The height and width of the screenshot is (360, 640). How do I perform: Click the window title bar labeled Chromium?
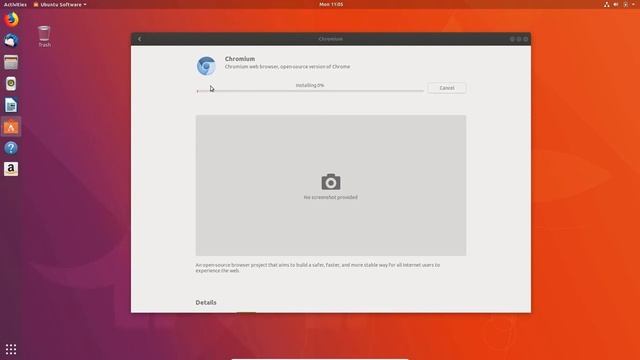click(331, 39)
